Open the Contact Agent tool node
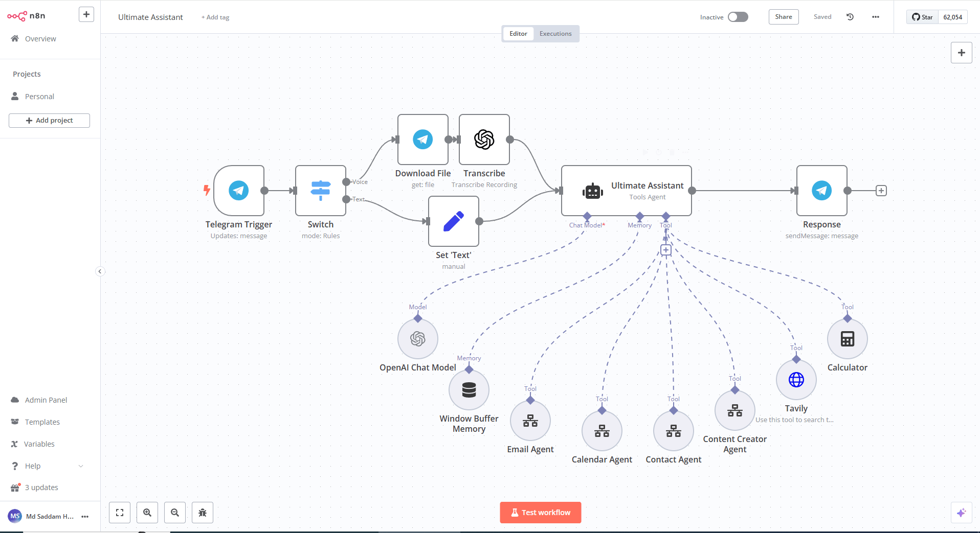 point(674,431)
